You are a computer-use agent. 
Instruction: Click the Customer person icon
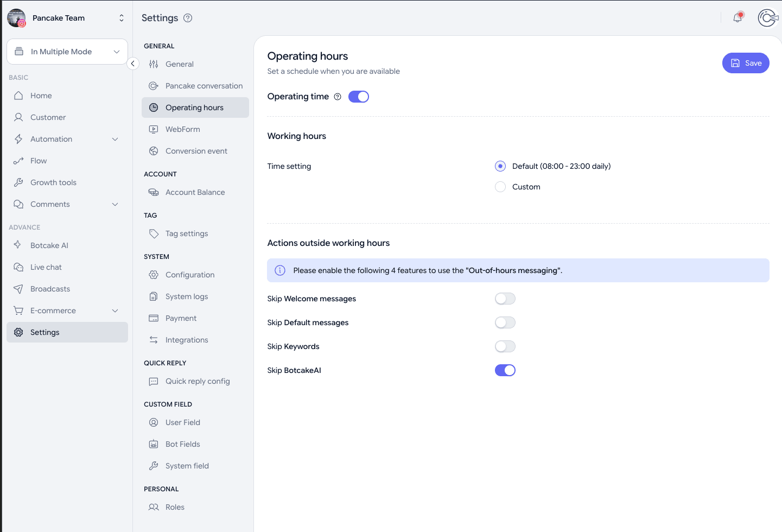18,117
